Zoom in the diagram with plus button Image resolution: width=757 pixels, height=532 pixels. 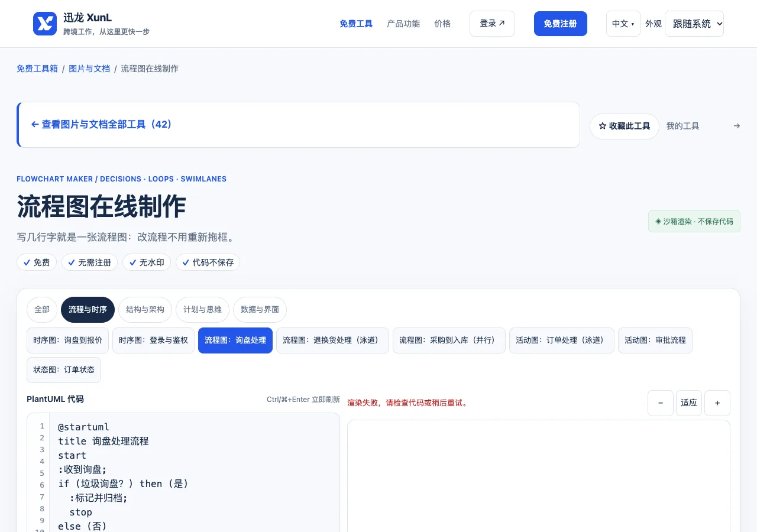(x=717, y=403)
